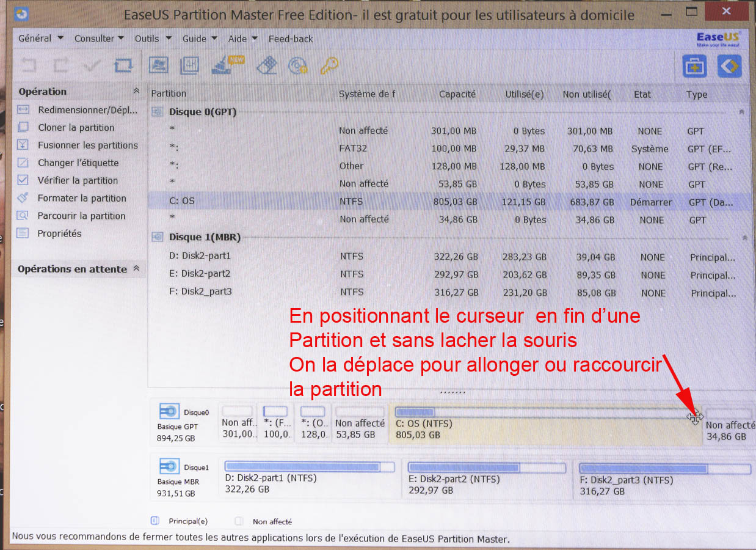Click the Disque0 drive icon in disk map
The height and width of the screenshot is (550, 756).
tap(169, 411)
